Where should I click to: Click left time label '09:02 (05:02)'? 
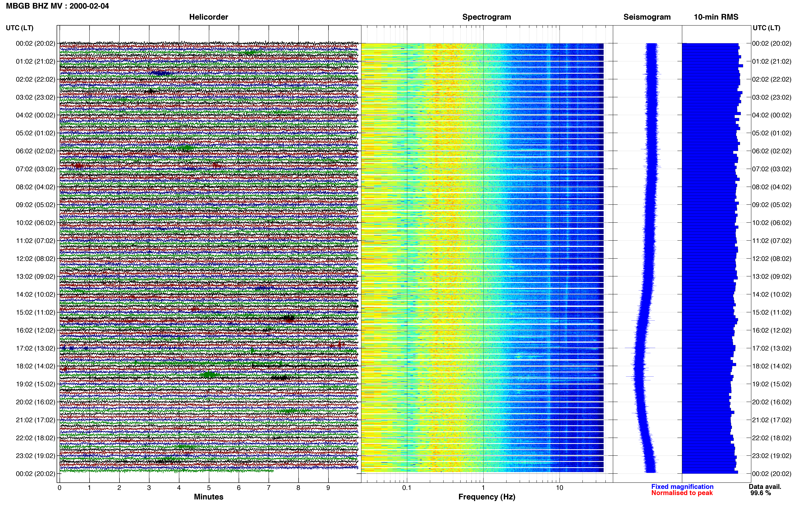point(36,205)
